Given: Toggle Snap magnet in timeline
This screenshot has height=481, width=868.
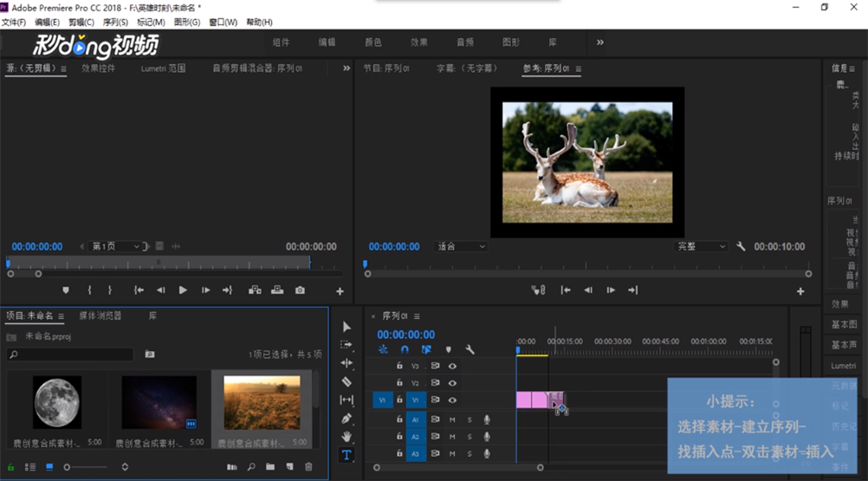Looking at the screenshot, I should (x=405, y=350).
